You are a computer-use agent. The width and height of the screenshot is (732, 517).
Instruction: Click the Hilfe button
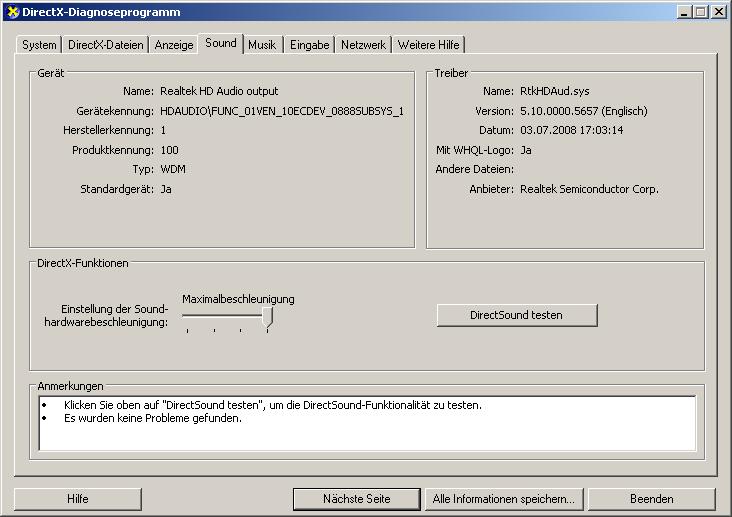pos(77,499)
